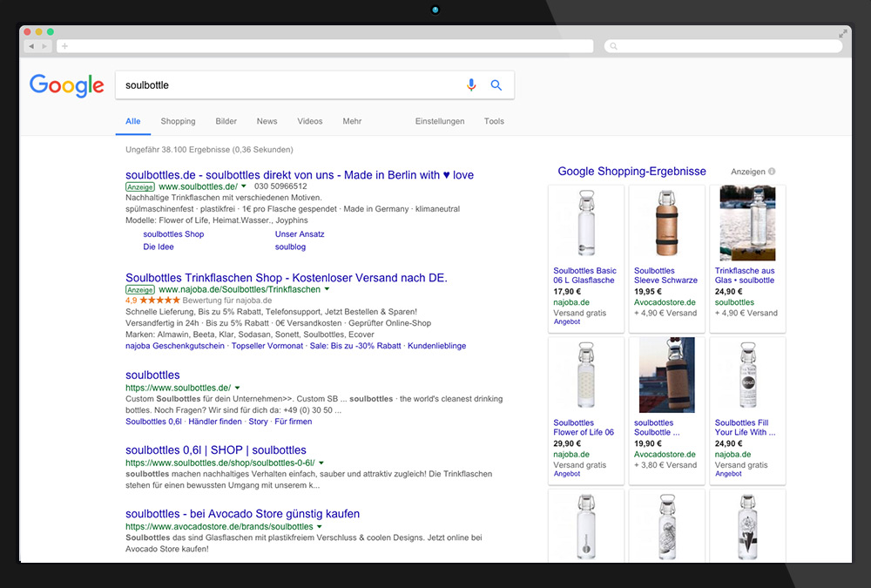Click Angebot under Fill Your Life 24,90 €
Viewport: 871px width, 588px height.
(728, 474)
